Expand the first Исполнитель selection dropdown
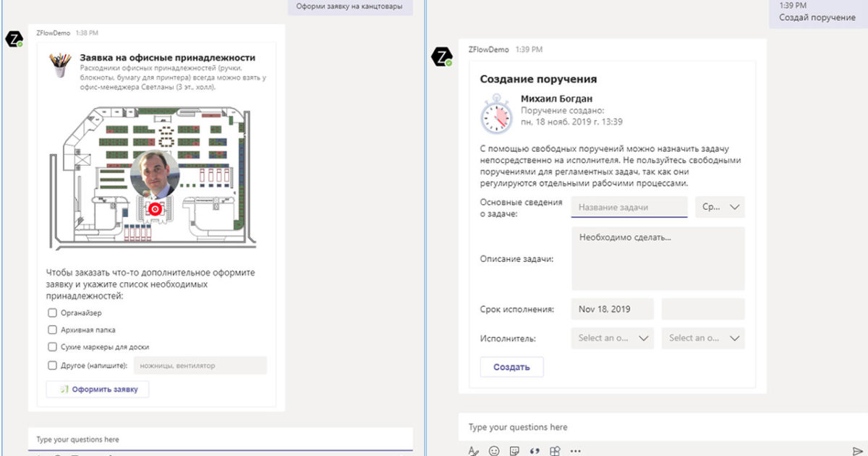 pos(612,338)
